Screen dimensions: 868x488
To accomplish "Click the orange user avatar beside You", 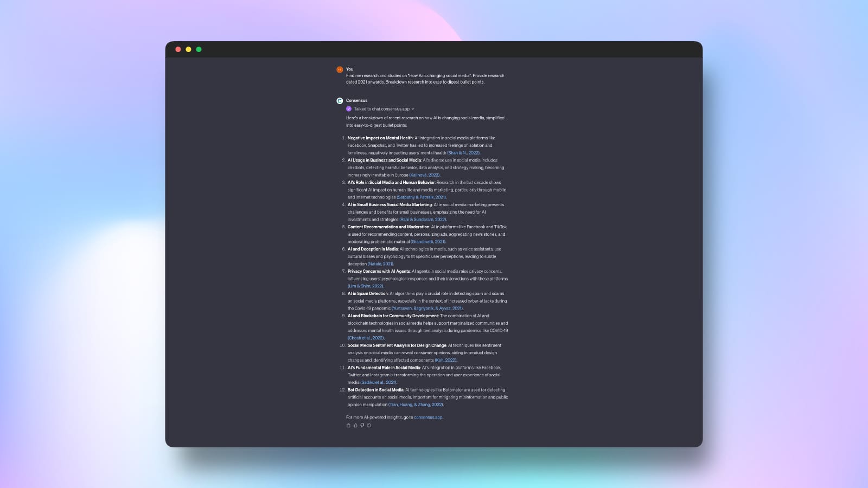I will pyautogui.click(x=340, y=69).
